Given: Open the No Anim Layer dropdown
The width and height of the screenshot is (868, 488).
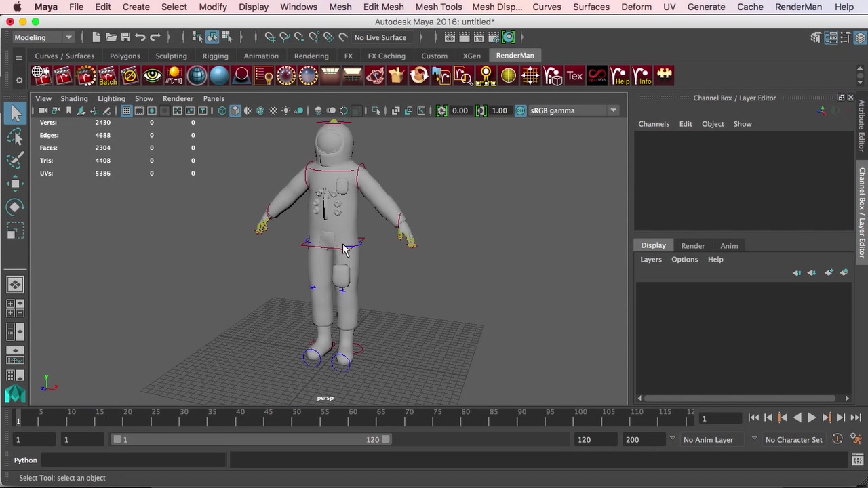Looking at the screenshot, I should (708, 439).
